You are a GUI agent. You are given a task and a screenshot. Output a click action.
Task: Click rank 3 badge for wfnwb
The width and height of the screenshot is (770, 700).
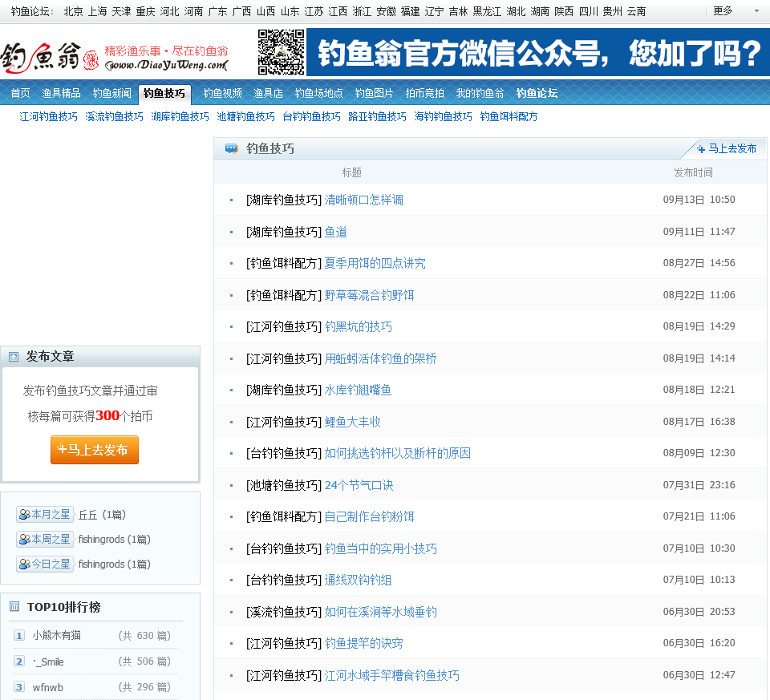19,686
